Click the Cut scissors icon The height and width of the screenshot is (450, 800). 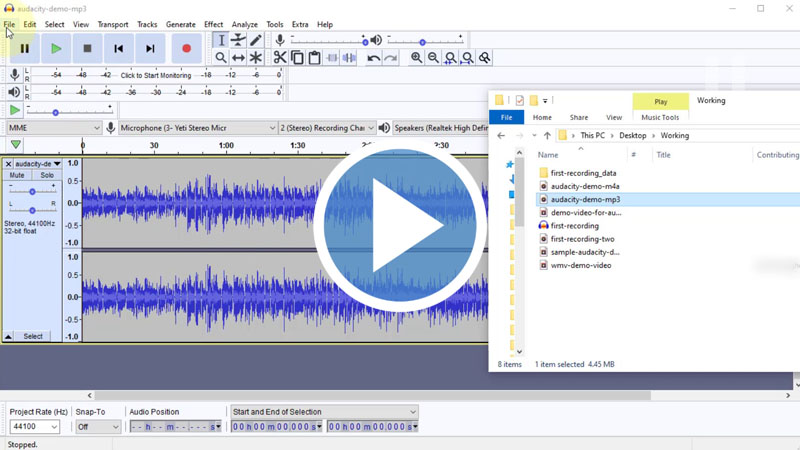(x=280, y=58)
